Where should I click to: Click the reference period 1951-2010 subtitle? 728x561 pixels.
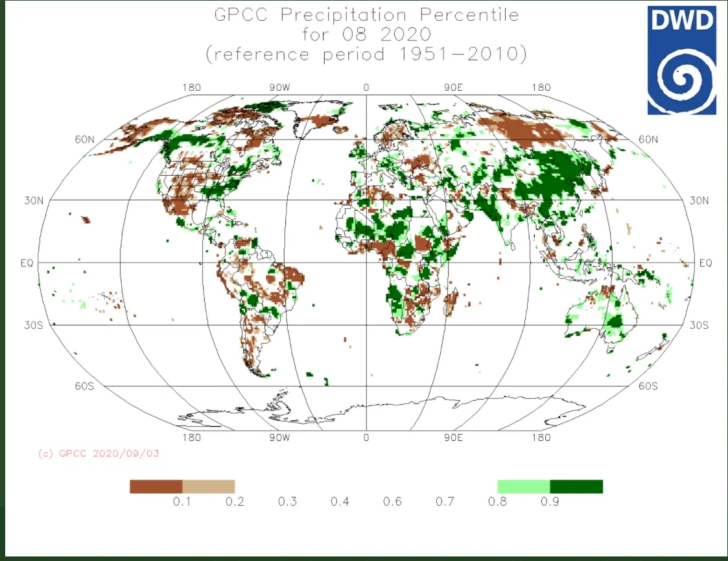[x=366, y=54]
